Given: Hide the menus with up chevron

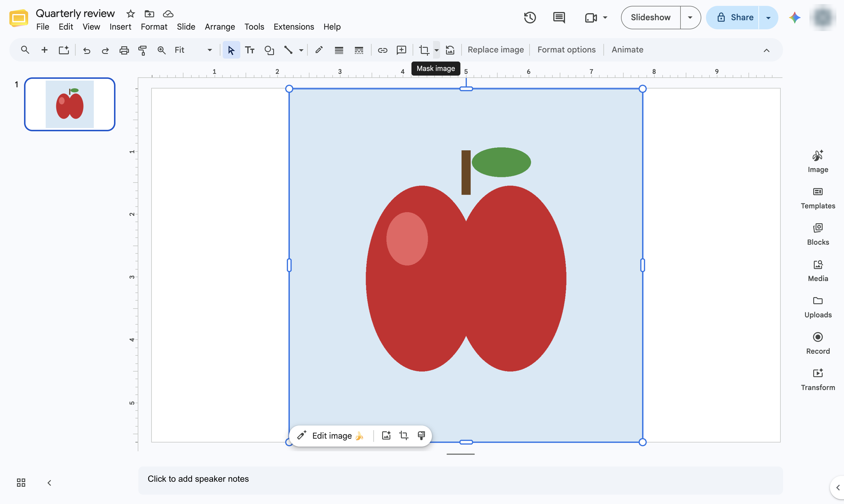Looking at the screenshot, I should pyautogui.click(x=766, y=50).
